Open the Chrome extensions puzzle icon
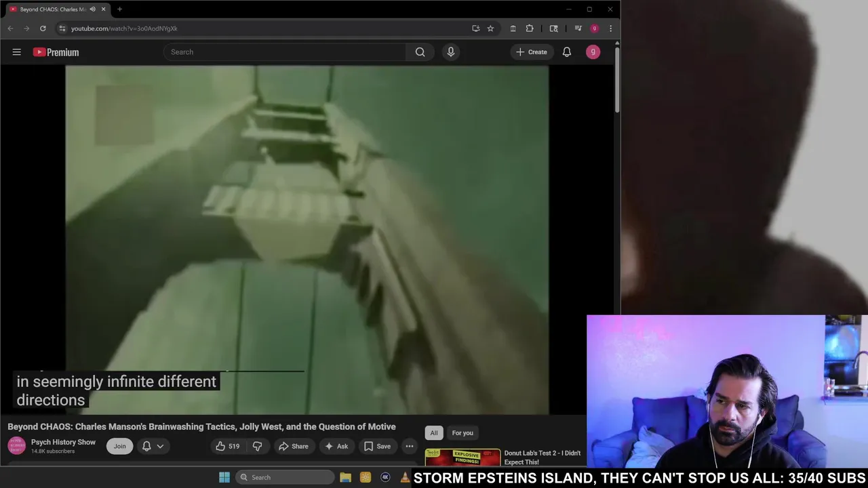The image size is (868, 488). coord(530,28)
